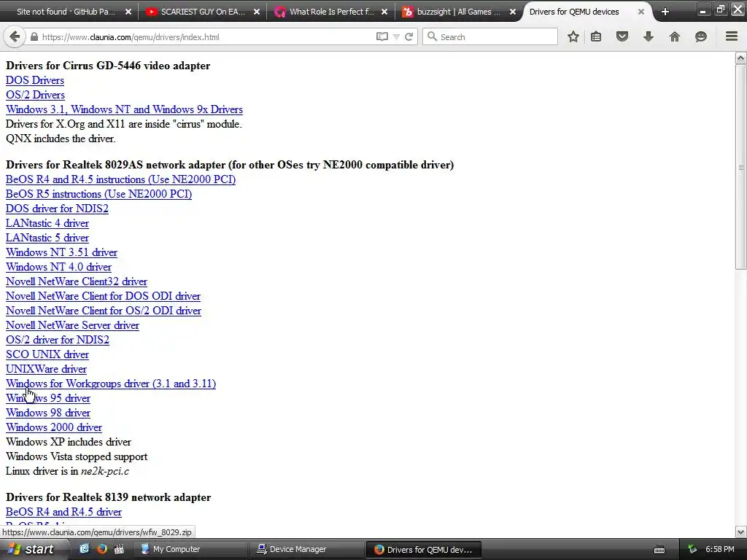Click the vertical scrollbar thumb

tap(741, 167)
